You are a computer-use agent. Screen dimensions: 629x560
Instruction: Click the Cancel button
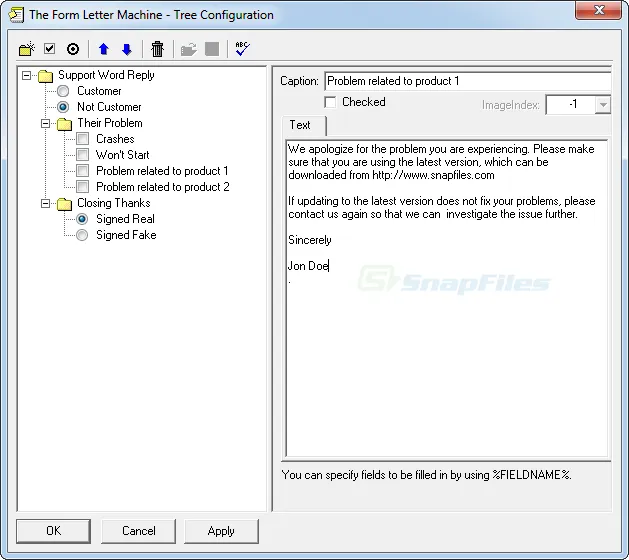pos(138,531)
